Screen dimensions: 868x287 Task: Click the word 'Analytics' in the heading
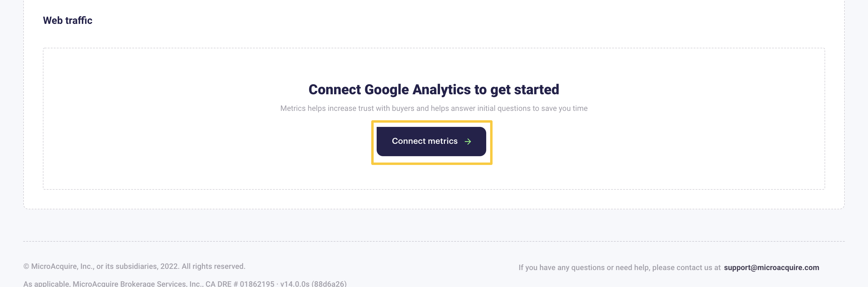[442, 90]
